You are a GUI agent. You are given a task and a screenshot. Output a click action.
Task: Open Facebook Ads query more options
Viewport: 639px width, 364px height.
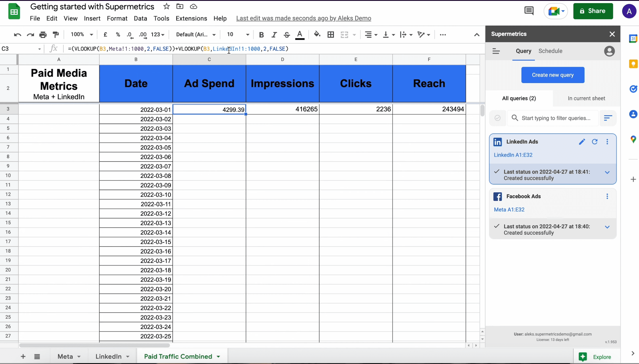coord(607,196)
